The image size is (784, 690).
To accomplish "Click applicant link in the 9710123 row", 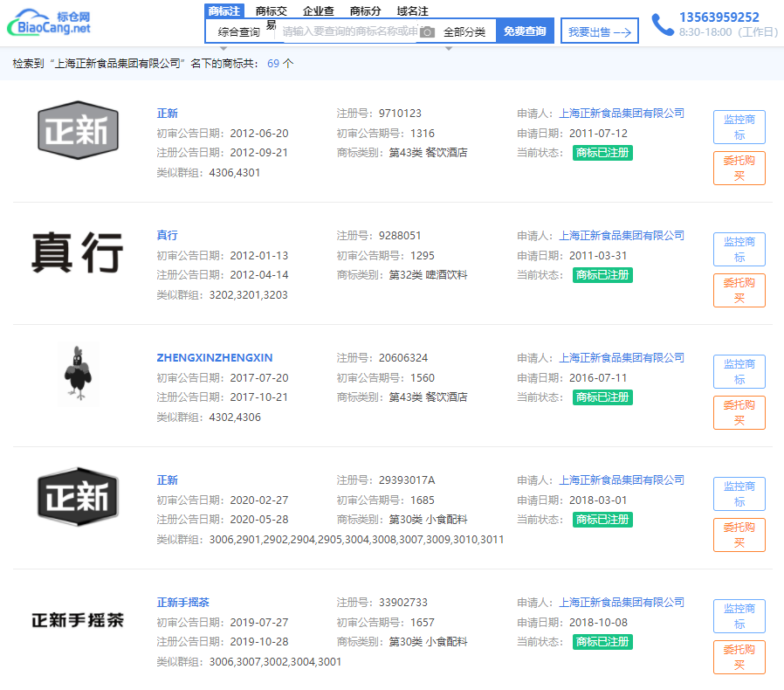I will coord(622,114).
